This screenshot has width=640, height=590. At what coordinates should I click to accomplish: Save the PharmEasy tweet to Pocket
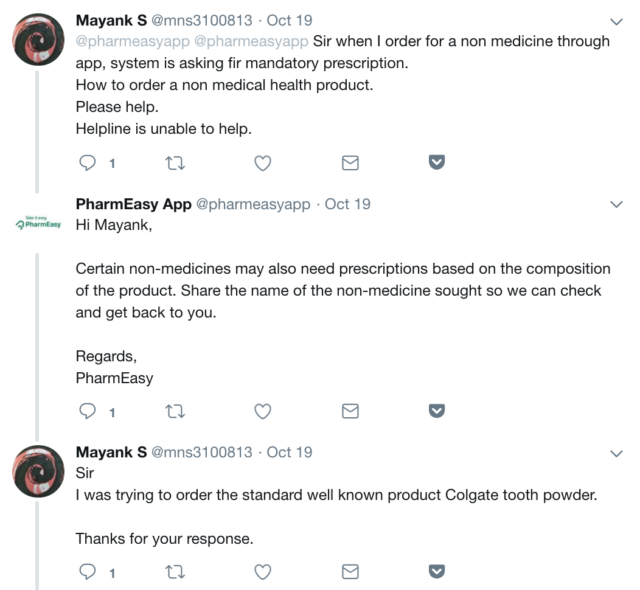437,411
